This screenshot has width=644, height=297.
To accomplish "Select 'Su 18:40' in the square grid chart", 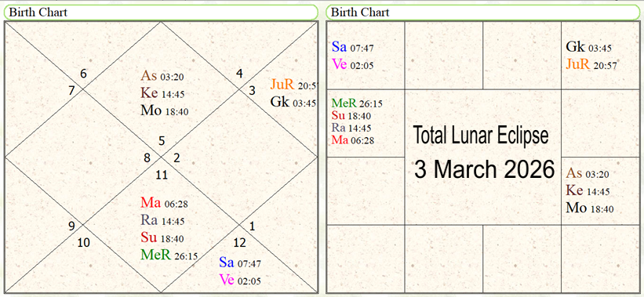I will click(x=351, y=115).
